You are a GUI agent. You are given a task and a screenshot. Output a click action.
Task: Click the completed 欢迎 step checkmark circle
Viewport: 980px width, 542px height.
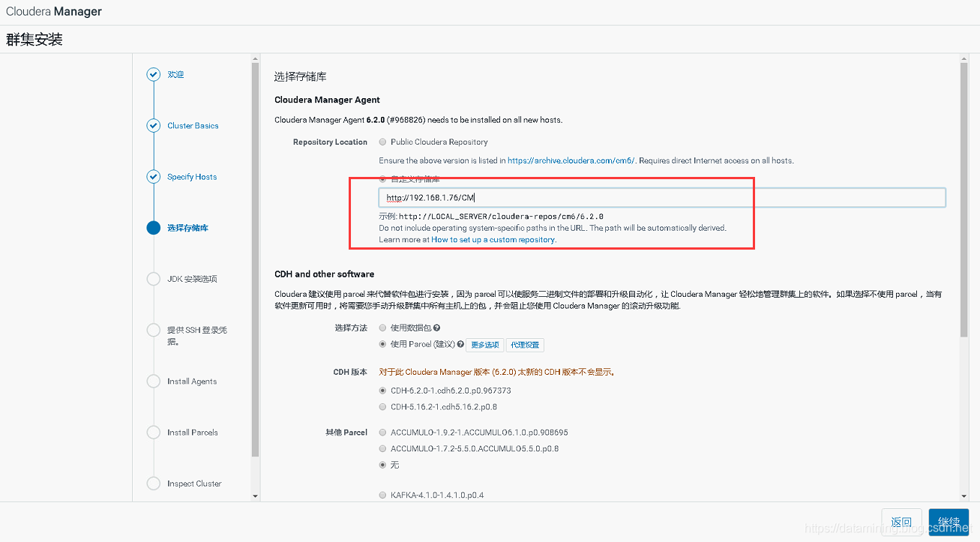pos(154,74)
